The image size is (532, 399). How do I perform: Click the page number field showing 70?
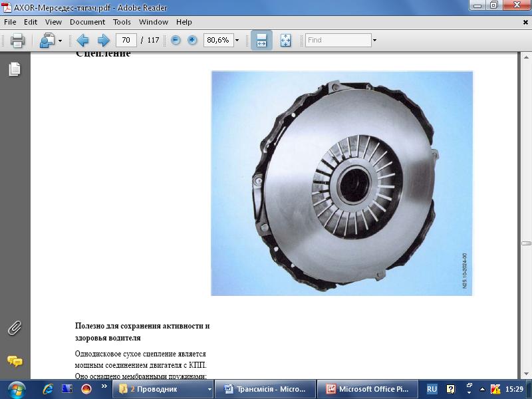coord(126,40)
